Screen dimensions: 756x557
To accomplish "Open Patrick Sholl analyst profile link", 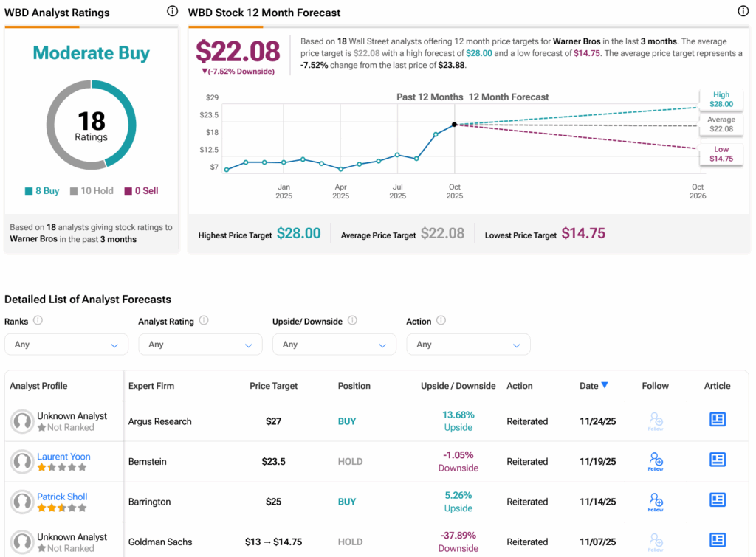I will coord(62,497).
